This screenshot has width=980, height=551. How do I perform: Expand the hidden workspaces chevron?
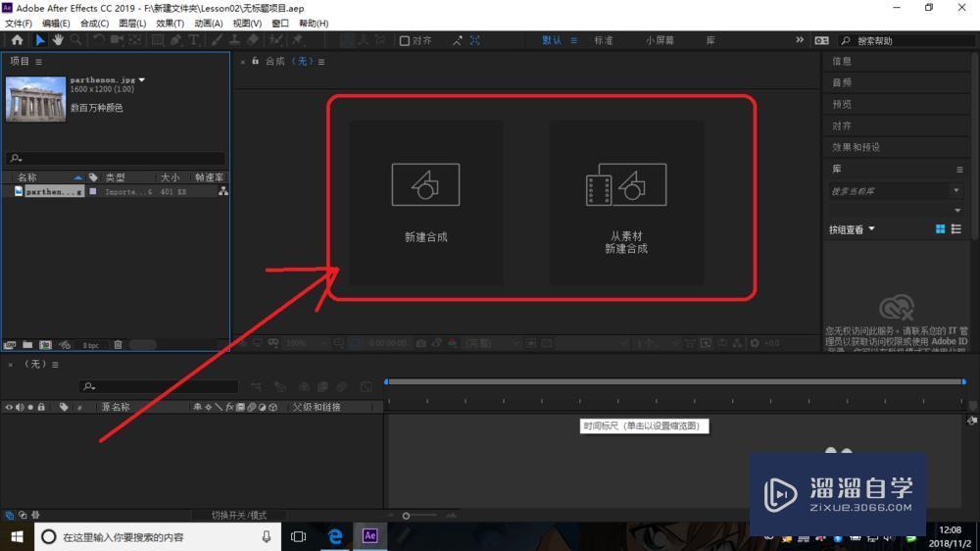800,40
